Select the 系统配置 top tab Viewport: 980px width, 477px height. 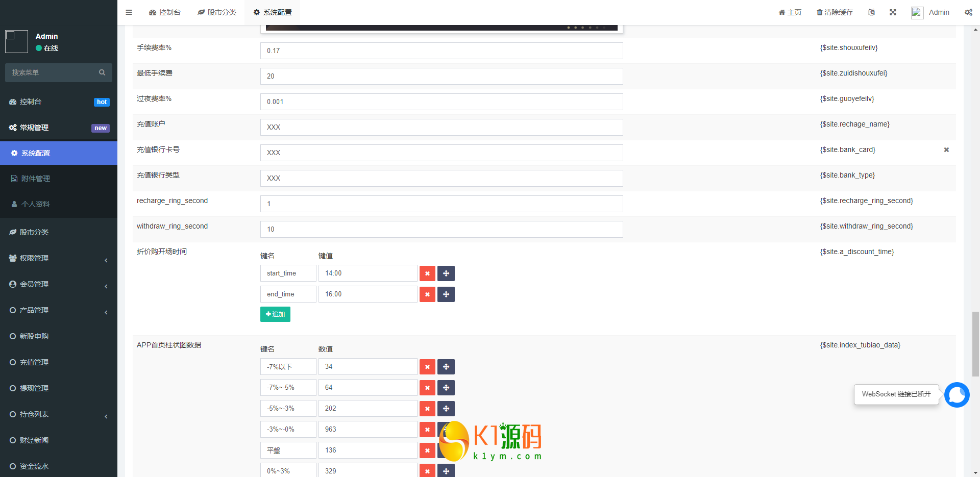pyautogui.click(x=273, y=12)
